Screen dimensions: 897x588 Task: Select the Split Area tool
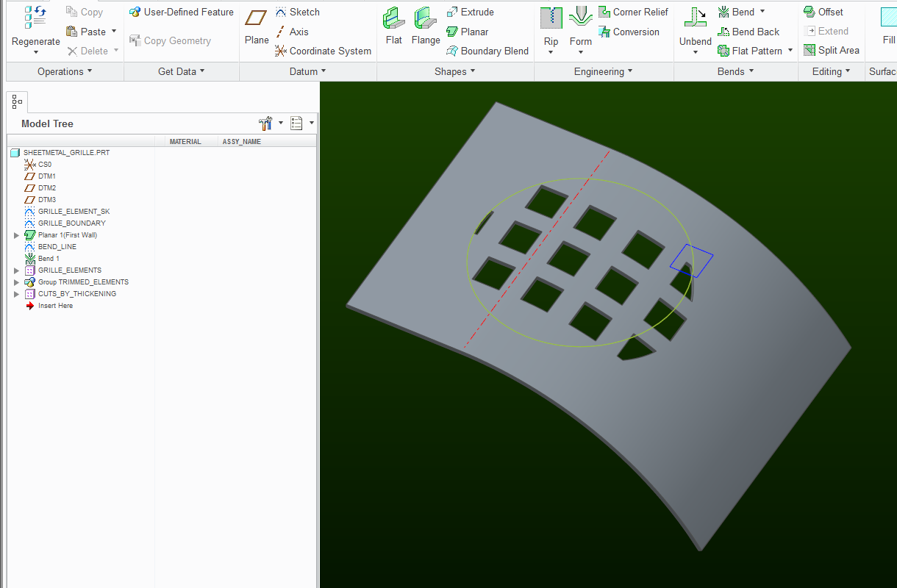coord(832,51)
